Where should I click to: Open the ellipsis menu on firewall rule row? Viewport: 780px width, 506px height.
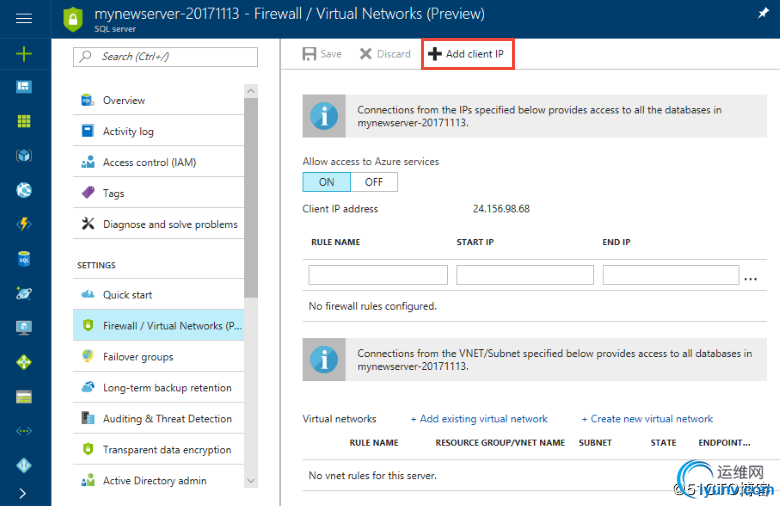751,279
